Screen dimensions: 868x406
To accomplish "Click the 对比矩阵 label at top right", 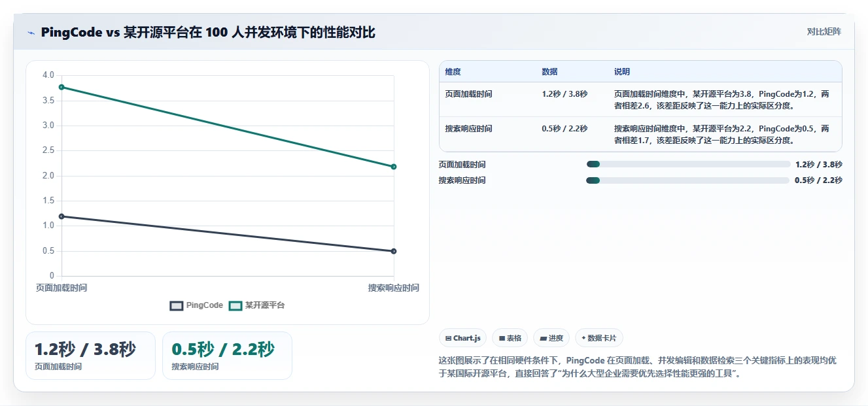I will tap(824, 31).
